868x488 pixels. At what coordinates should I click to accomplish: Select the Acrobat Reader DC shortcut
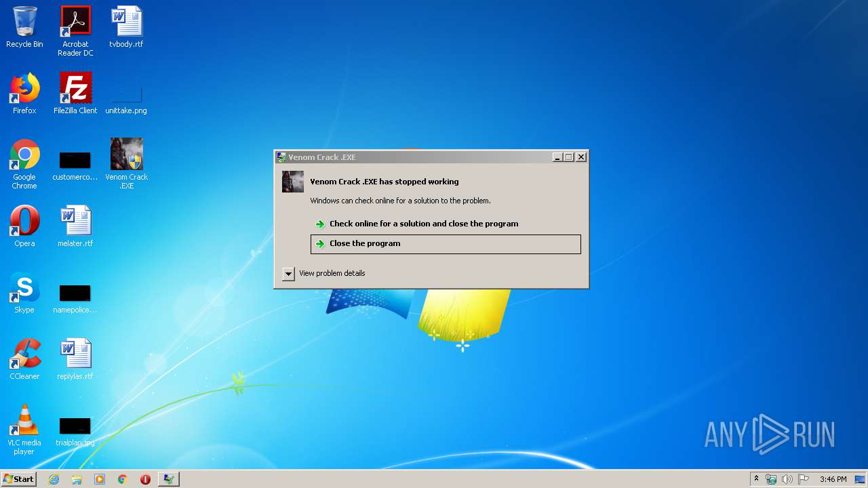click(x=75, y=31)
